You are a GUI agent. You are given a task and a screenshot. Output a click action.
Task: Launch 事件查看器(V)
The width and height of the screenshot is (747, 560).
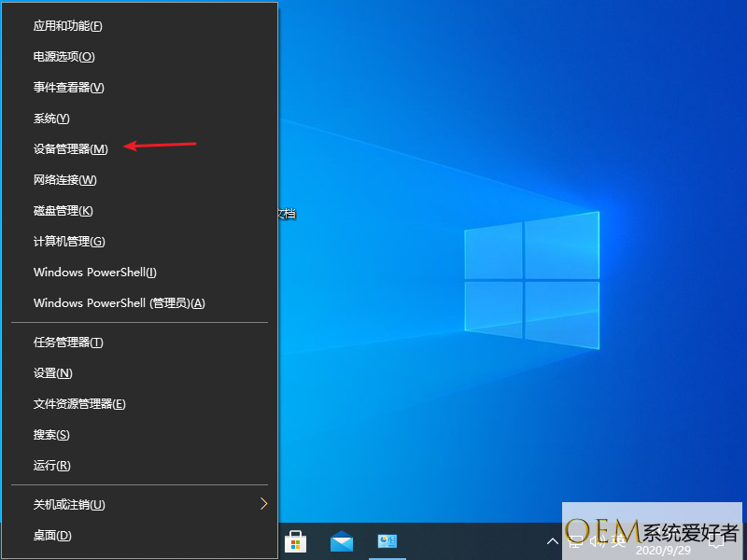69,88
